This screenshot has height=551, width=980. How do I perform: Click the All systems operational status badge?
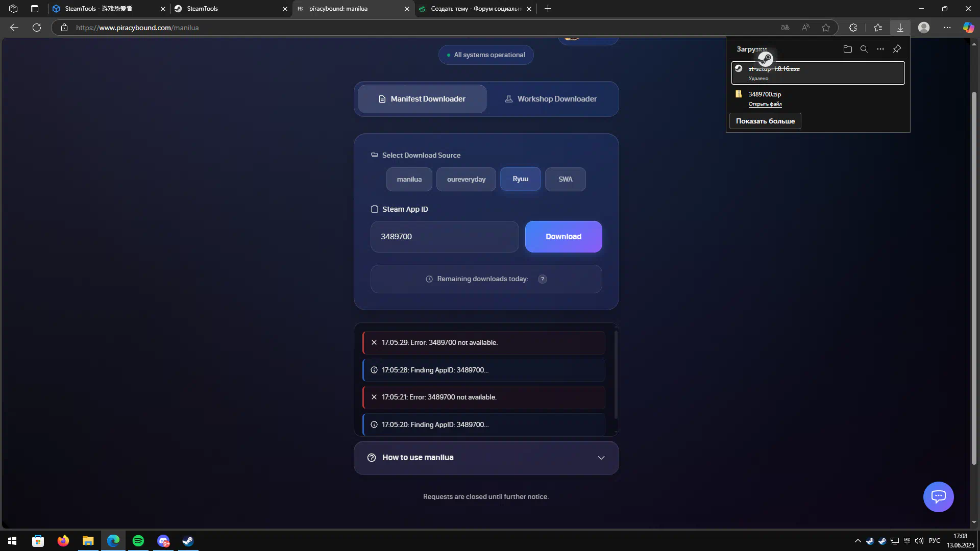[486, 55]
